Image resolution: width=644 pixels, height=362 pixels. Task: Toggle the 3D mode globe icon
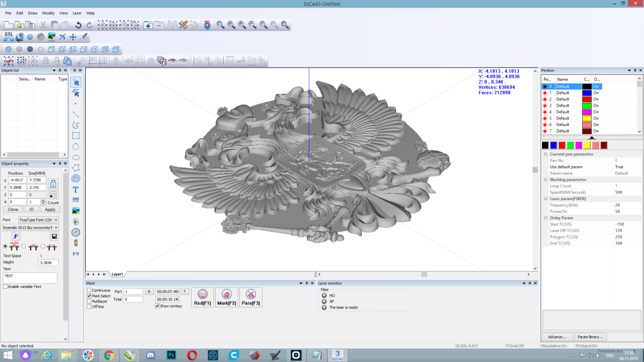[x=207, y=25]
